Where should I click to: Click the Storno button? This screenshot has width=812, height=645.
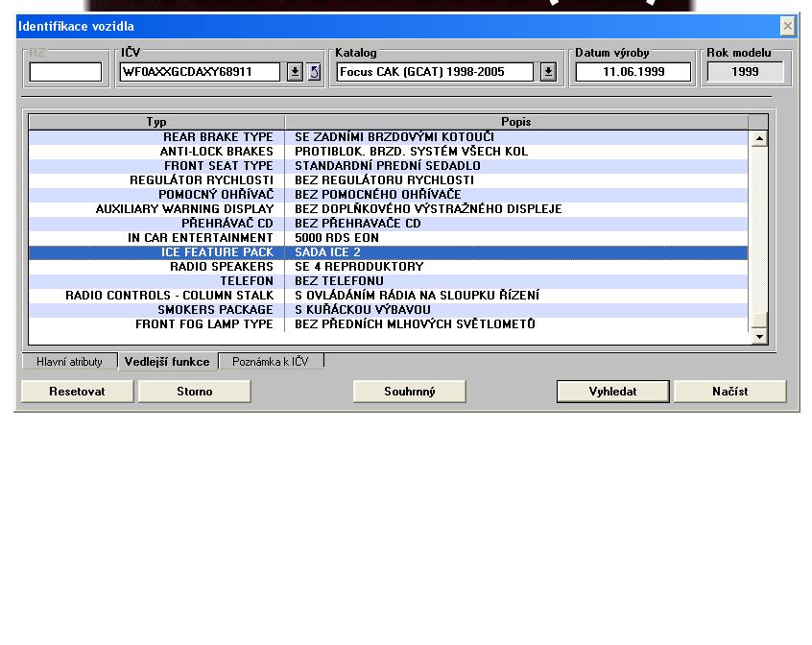[x=194, y=392]
